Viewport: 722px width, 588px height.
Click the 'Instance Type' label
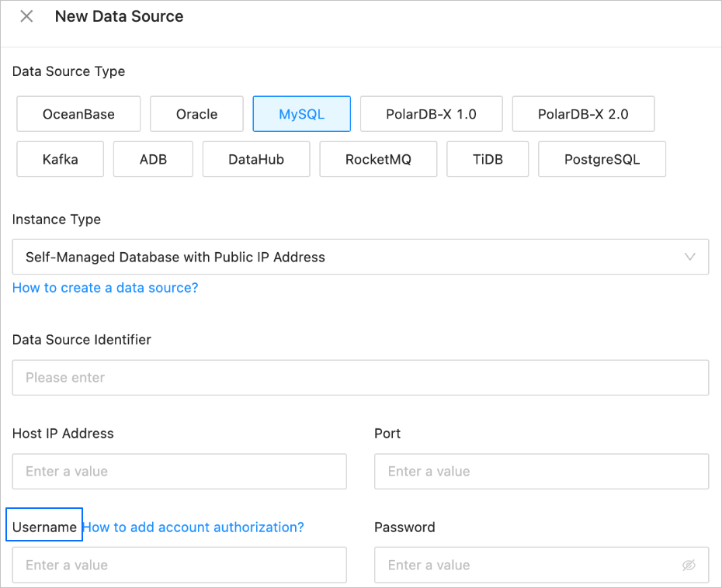57,220
